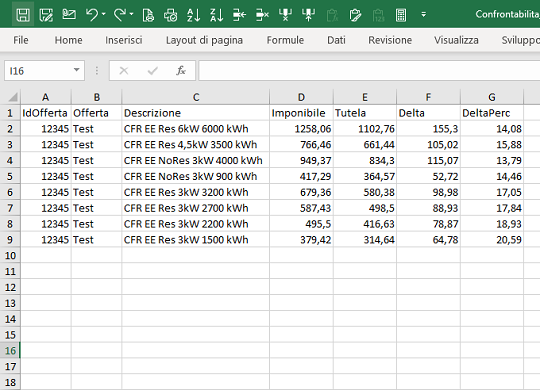The width and height of the screenshot is (540, 390).
Task: Open the redo history dropdown arrow
Action: [x=132, y=14]
